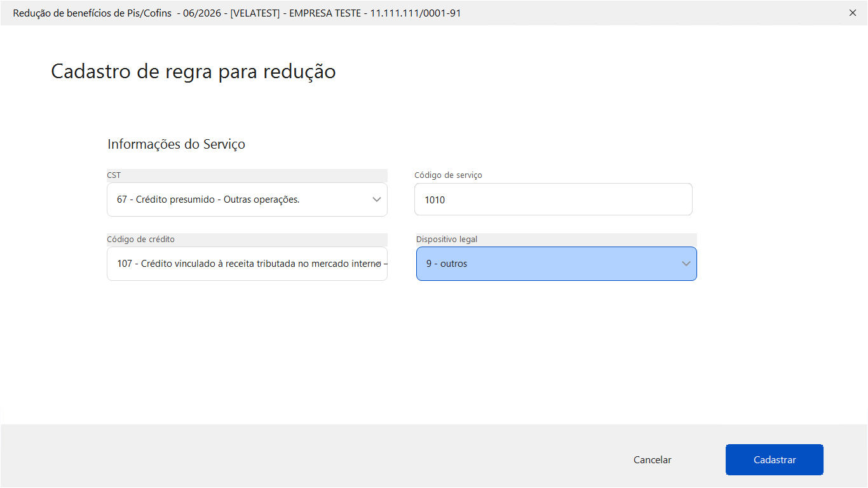The image size is (868, 488).
Task: Click the Dispositivo legal label
Action: [x=447, y=240]
